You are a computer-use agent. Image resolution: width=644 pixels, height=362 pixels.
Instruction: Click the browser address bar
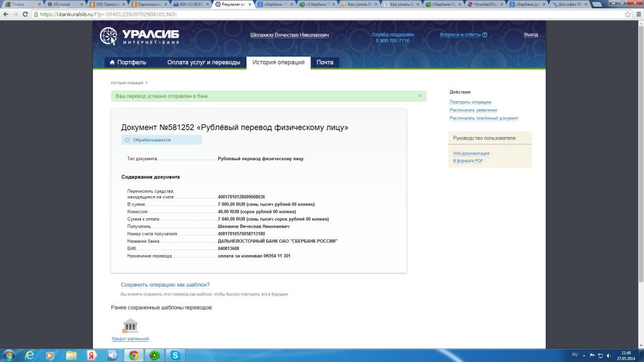pos(314,14)
